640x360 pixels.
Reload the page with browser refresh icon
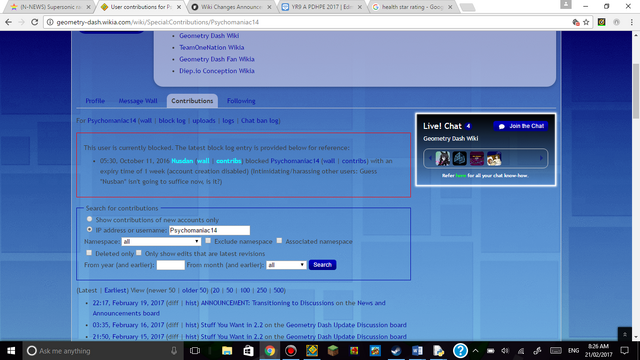coord(35,22)
